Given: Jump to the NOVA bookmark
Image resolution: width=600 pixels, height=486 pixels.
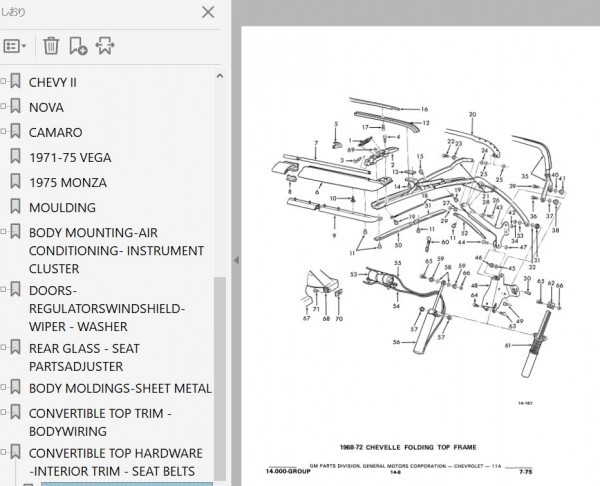Looking at the screenshot, I should (46, 108).
